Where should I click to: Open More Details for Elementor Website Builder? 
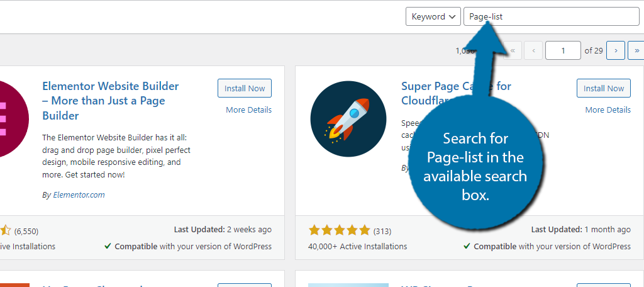(x=248, y=110)
